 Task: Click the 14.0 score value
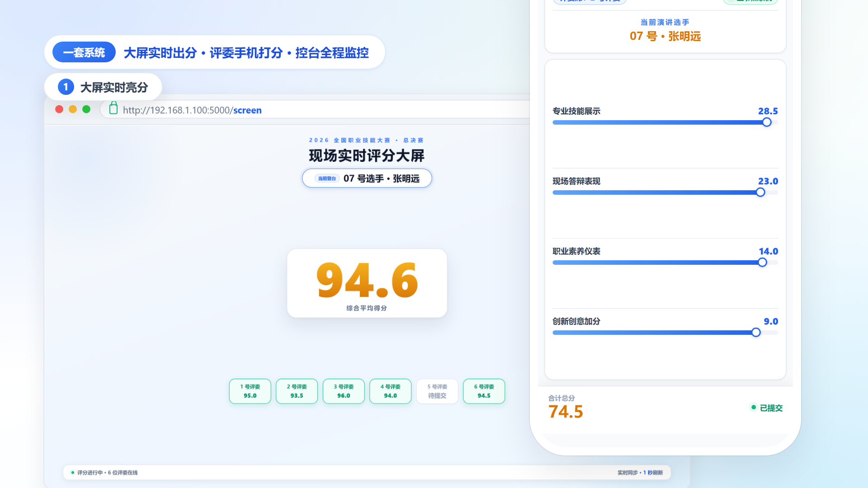click(x=768, y=251)
